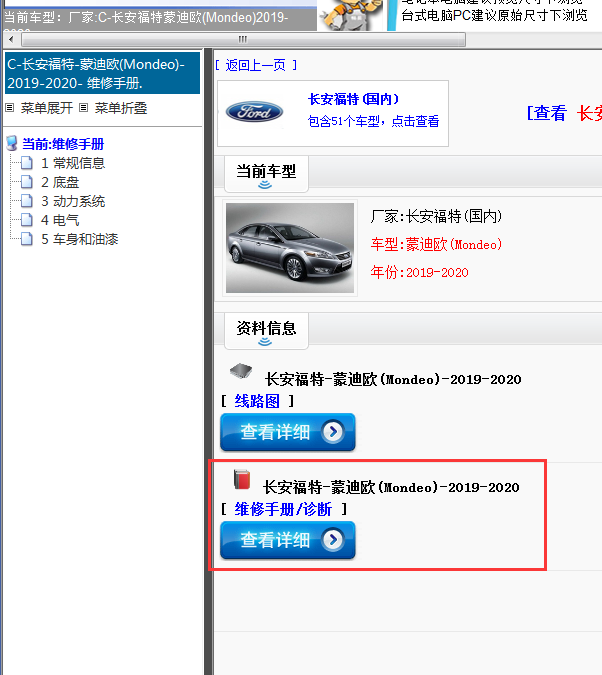
Task: Click the wiring diagram title 长安福特-蒙迪欧(Mondeo)-2019-2020
Action: click(393, 379)
